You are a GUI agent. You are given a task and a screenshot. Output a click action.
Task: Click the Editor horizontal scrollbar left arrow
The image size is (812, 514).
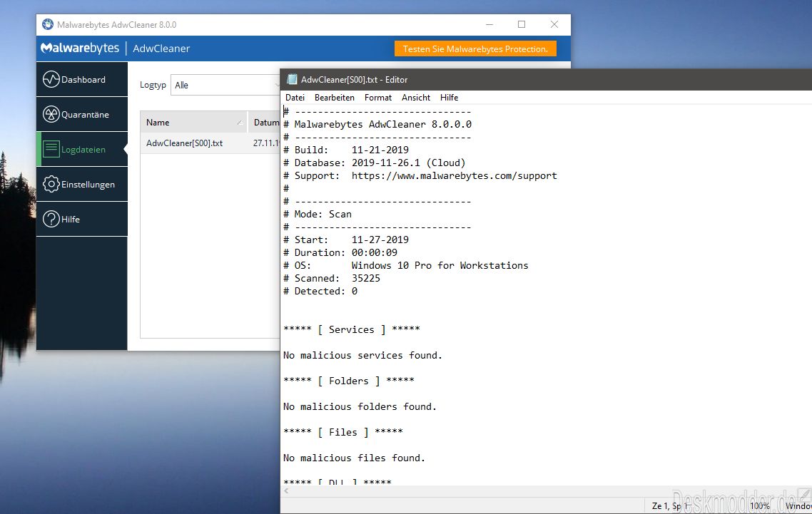[286, 490]
